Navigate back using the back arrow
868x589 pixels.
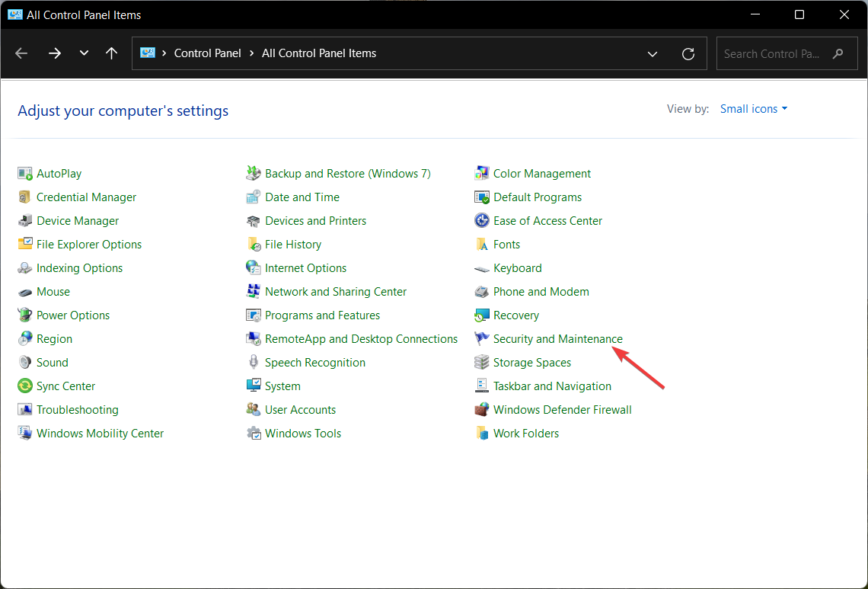21,53
